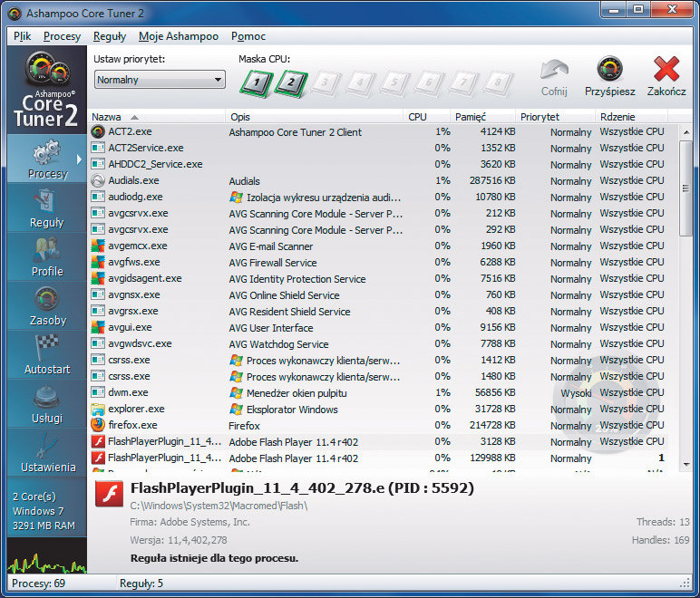Image resolution: width=700 pixels, height=598 pixels.
Task: Toggle CPU core 1 in mask
Action: (257, 83)
